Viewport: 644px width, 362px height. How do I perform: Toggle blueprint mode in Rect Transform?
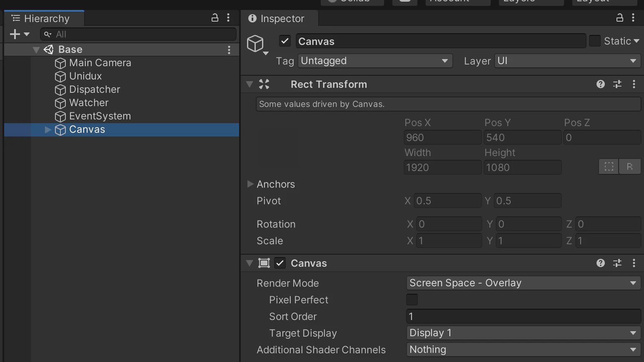click(x=609, y=167)
